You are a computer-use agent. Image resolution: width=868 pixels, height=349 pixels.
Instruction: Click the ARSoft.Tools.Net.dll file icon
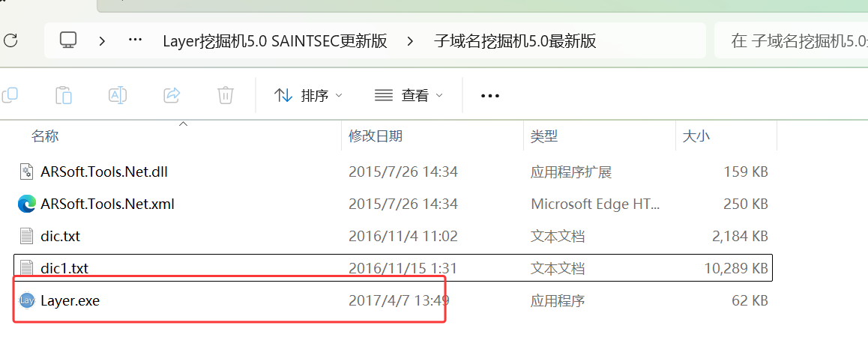(x=26, y=172)
